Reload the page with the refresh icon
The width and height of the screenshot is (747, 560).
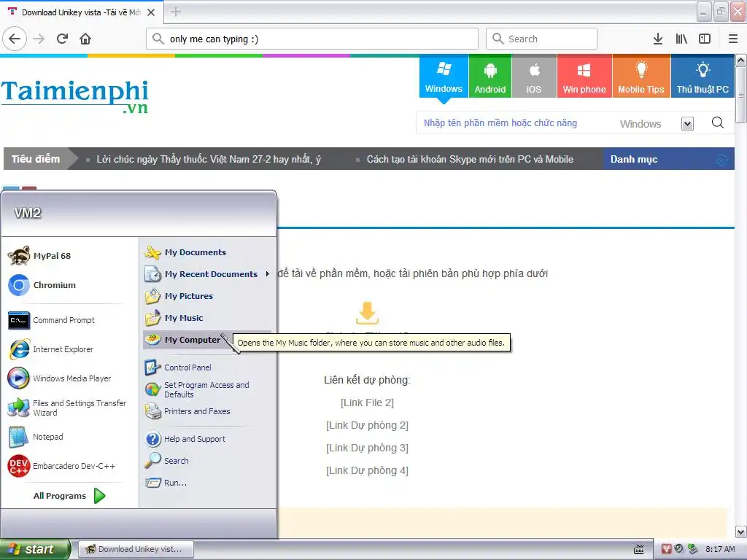pos(63,39)
